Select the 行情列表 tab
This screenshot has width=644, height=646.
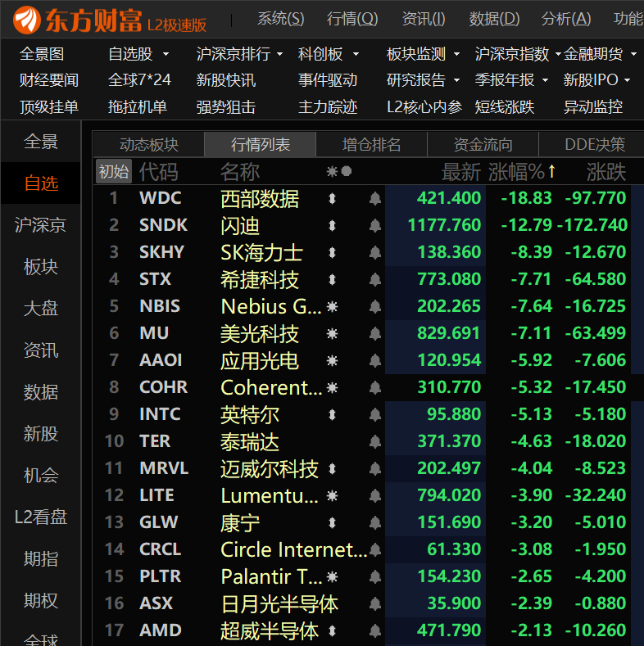(261, 145)
